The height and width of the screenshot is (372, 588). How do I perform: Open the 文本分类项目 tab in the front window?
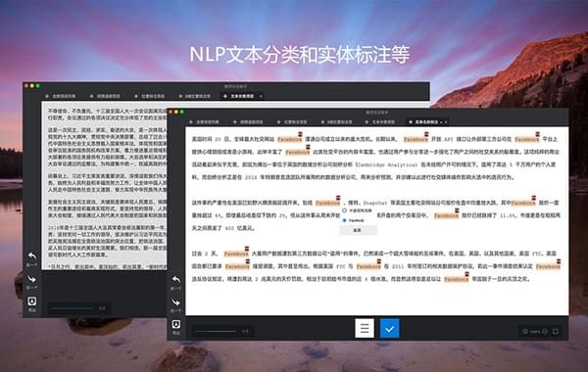tap(380, 122)
